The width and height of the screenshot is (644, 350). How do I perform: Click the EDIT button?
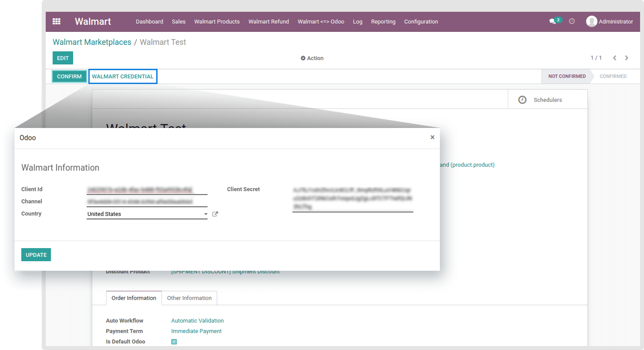pyautogui.click(x=63, y=58)
